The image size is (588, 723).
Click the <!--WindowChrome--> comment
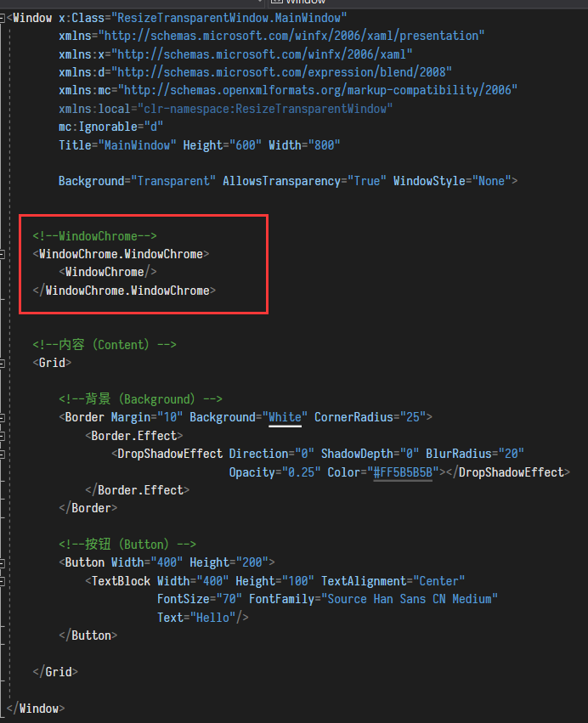[x=94, y=236]
